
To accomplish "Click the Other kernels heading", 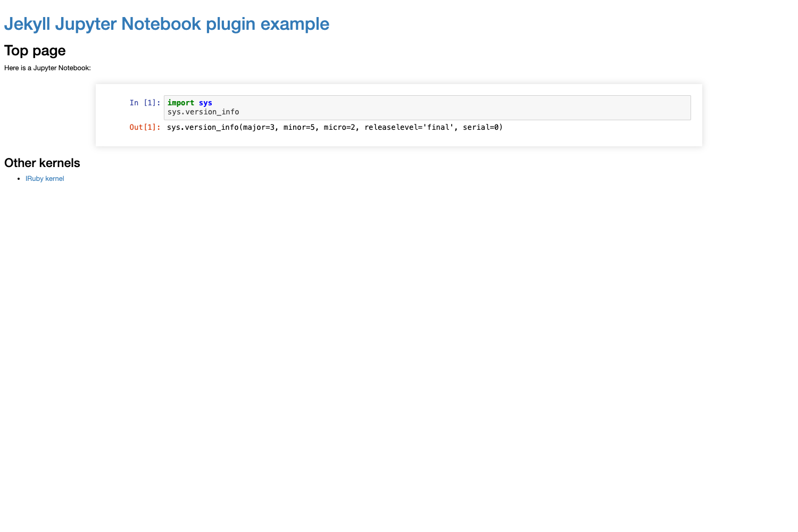I will click(42, 163).
